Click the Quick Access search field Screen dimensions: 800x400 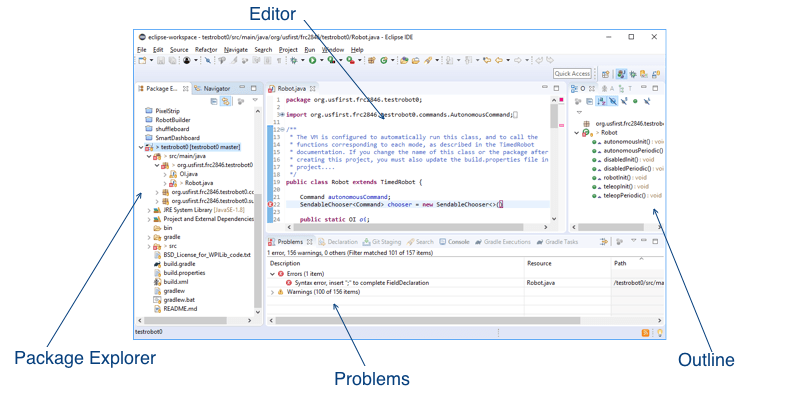point(573,74)
